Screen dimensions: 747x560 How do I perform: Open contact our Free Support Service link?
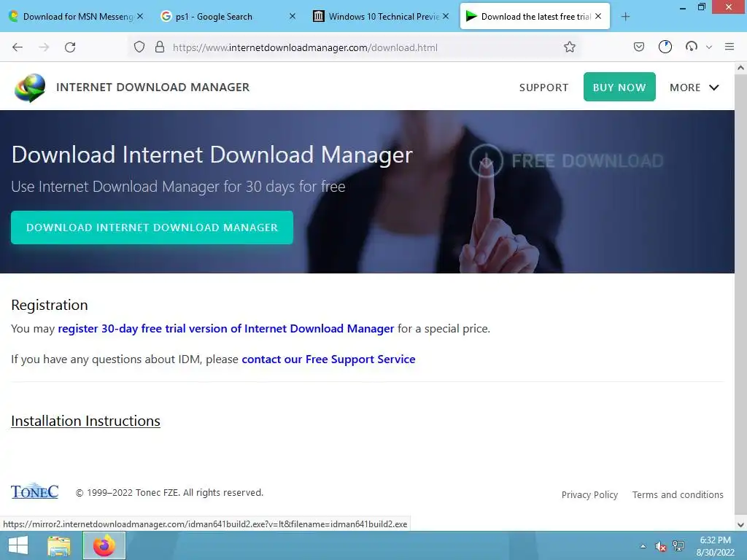328,359
